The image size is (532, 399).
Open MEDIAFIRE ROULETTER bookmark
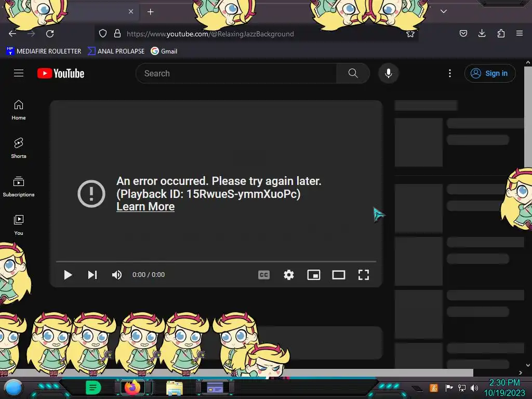point(44,51)
